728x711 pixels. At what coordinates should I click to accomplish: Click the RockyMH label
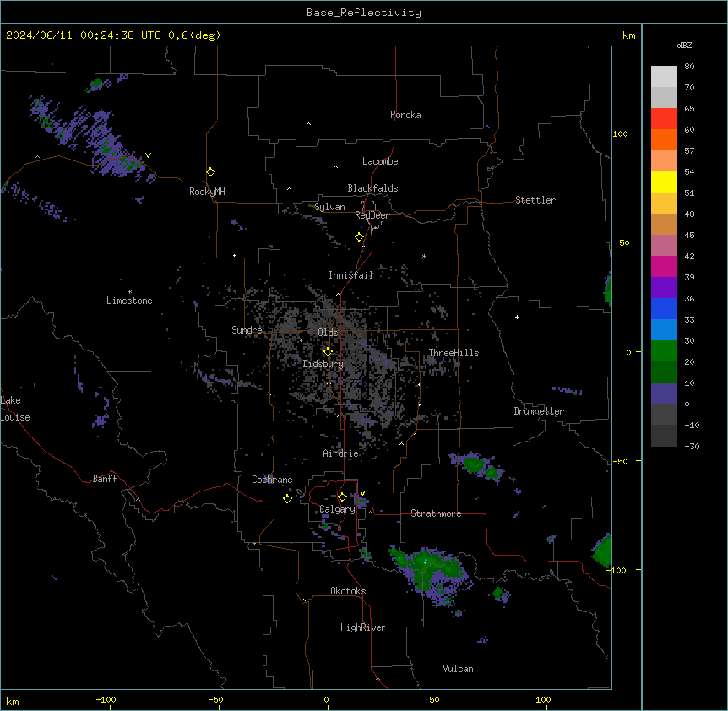tap(207, 192)
